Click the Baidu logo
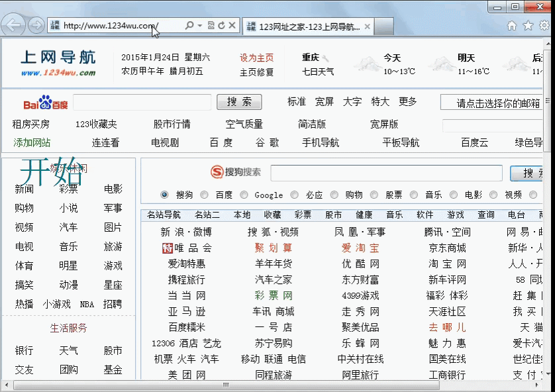 click(45, 102)
